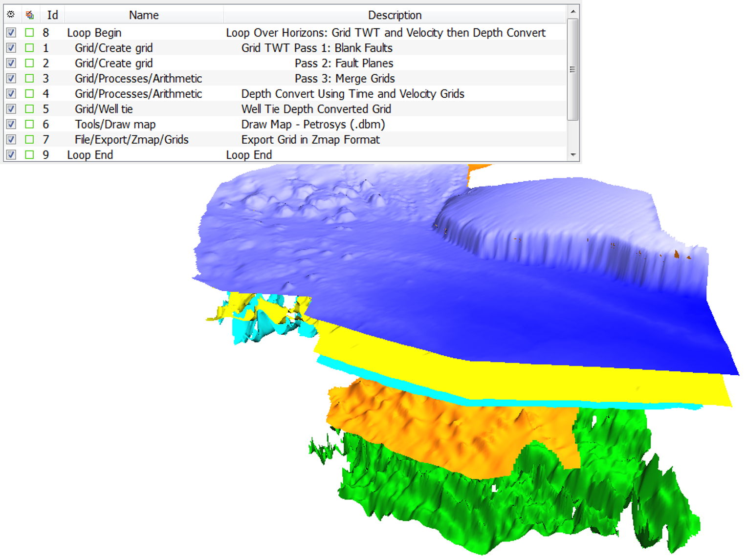Click the Description column header

click(394, 15)
